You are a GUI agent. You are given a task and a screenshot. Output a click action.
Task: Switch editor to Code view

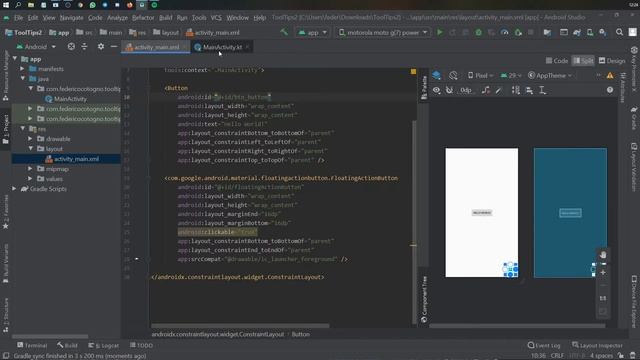tap(557, 61)
